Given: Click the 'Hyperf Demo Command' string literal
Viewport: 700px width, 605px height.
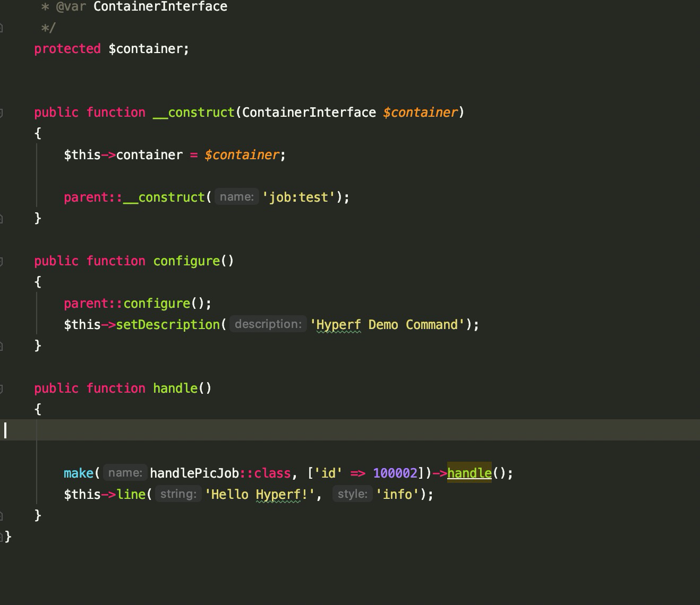Looking at the screenshot, I should [x=386, y=324].
